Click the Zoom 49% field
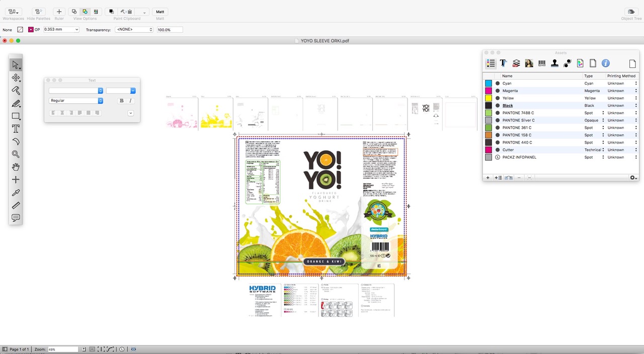The width and height of the screenshot is (644, 354). click(63, 349)
